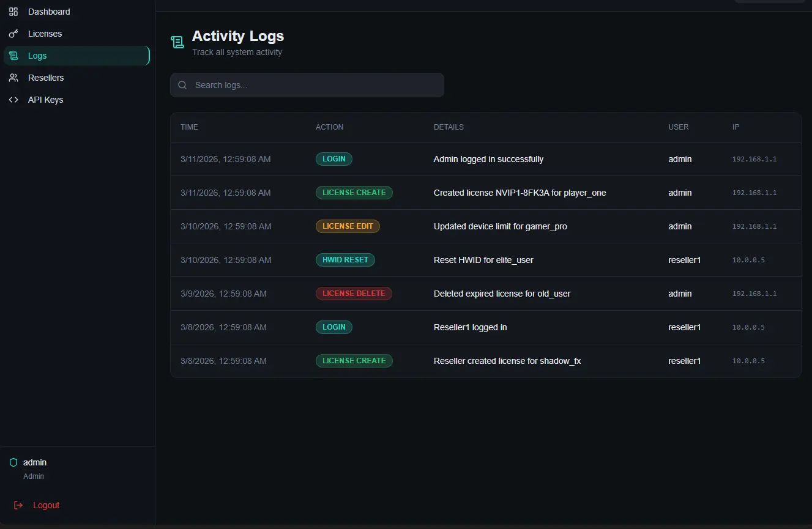The width and height of the screenshot is (812, 529).
Task: Select 'Admin logged in successfully' text
Action: (488, 159)
